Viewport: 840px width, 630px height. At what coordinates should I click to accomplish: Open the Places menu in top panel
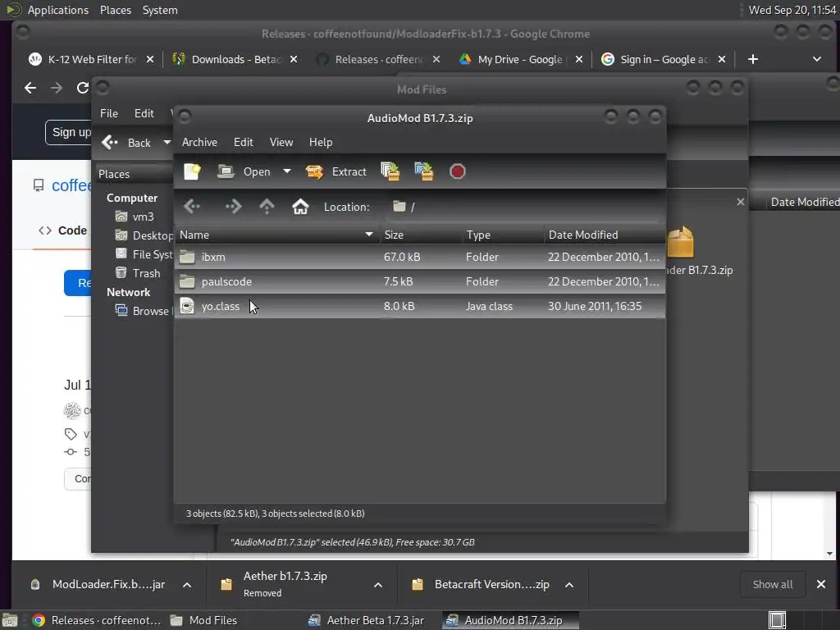[115, 10]
